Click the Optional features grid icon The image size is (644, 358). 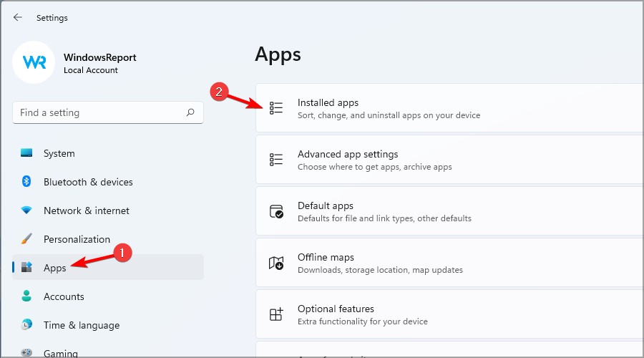[276, 314]
